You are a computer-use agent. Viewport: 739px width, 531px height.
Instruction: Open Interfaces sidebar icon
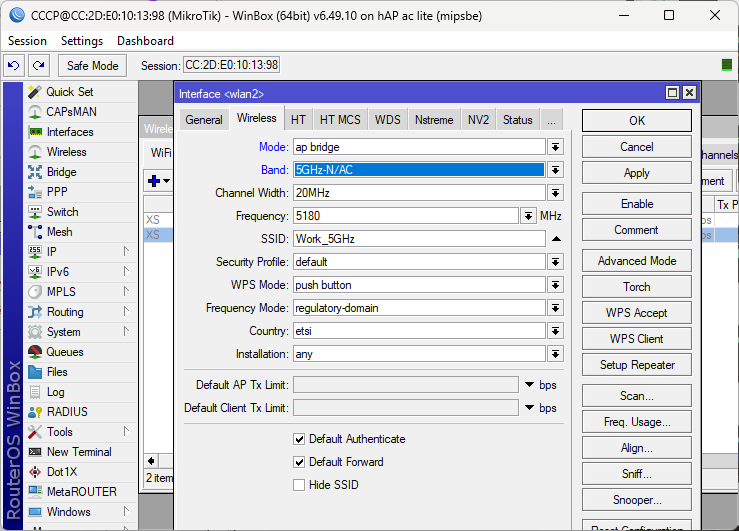[x=35, y=132]
